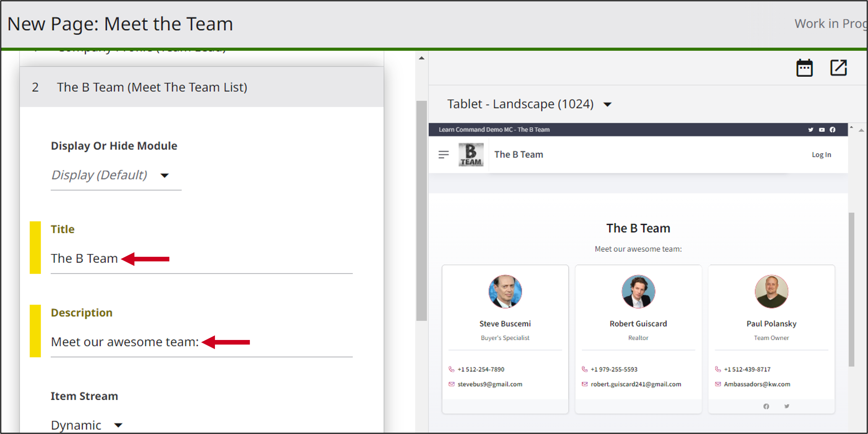Click phone number +1 512-254-7890
The width and height of the screenshot is (868, 434).
coord(481,369)
